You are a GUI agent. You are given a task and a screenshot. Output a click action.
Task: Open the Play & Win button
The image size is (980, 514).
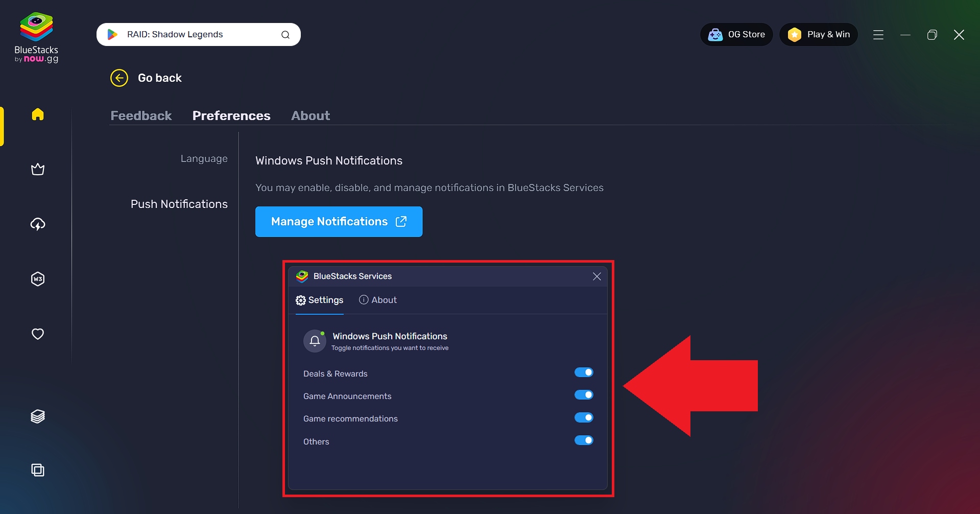[819, 35]
